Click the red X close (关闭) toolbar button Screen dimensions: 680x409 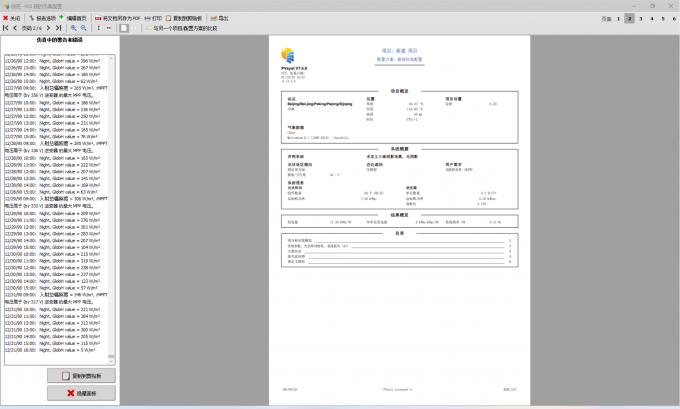click(x=12, y=18)
